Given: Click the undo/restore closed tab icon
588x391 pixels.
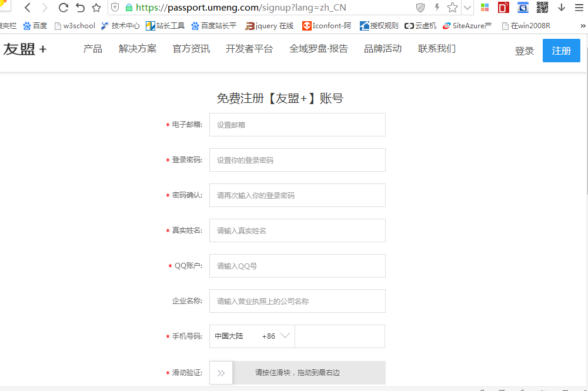Looking at the screenshot, I should coord(80,8).
